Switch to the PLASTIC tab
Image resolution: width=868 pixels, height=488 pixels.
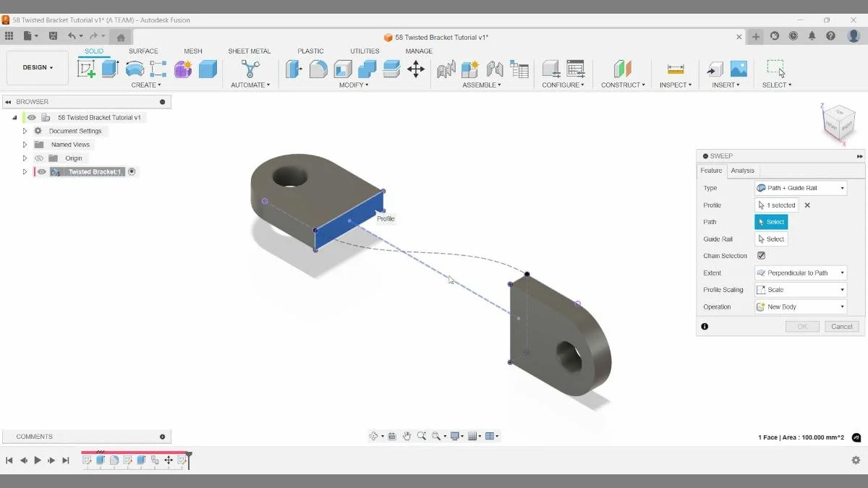coord(310,51)
